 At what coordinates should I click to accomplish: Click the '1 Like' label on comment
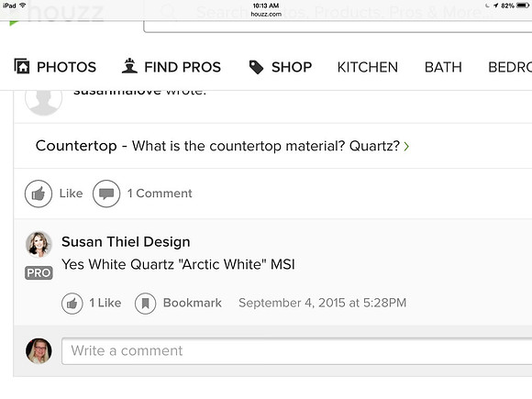point(105,303)
